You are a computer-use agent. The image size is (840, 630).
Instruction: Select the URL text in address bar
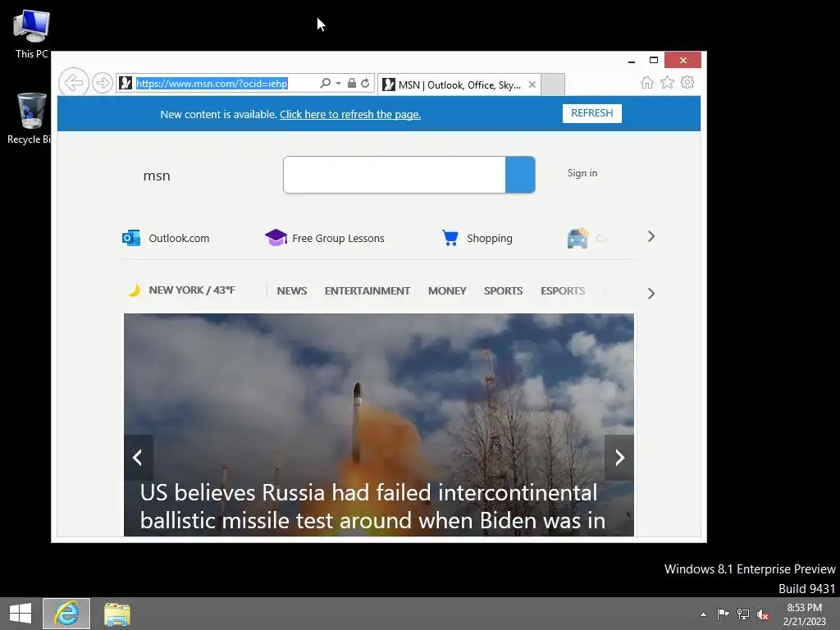[212, 84]
